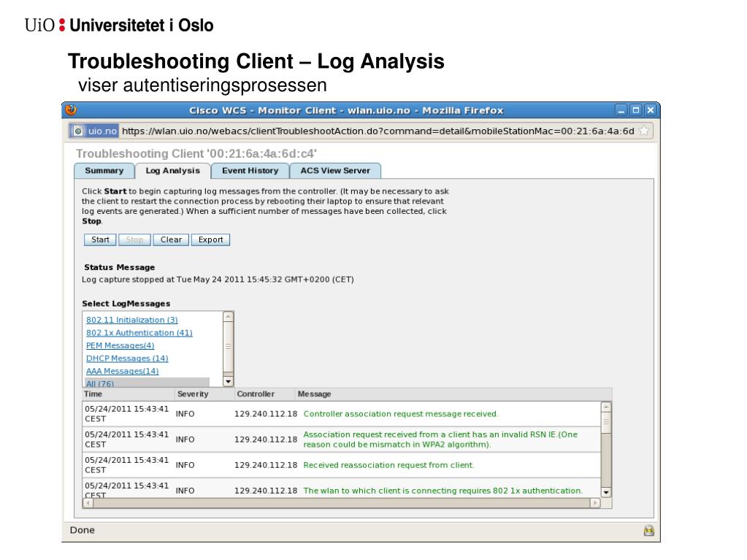Click the uio.no domain label
This screenshot has height=560, width=747.
[x=102, y=131]
